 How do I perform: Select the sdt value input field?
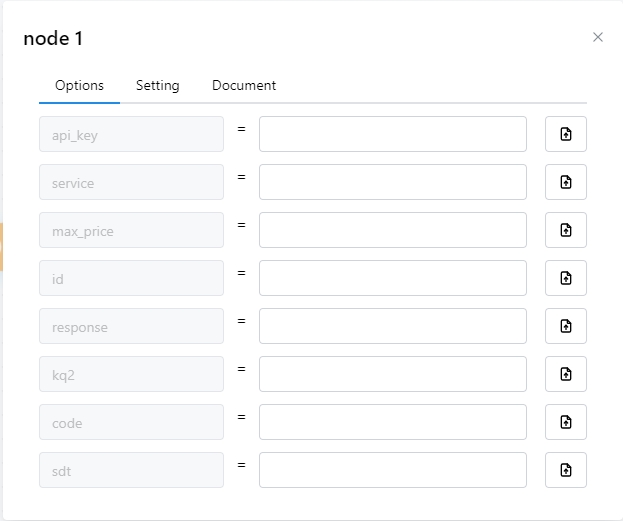click(x=392, y=470)
